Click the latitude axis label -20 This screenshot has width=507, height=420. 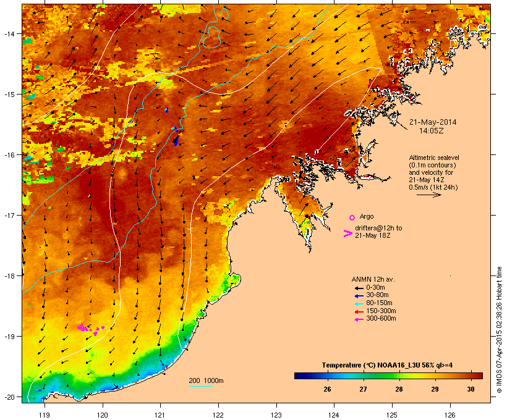(9, 397)
